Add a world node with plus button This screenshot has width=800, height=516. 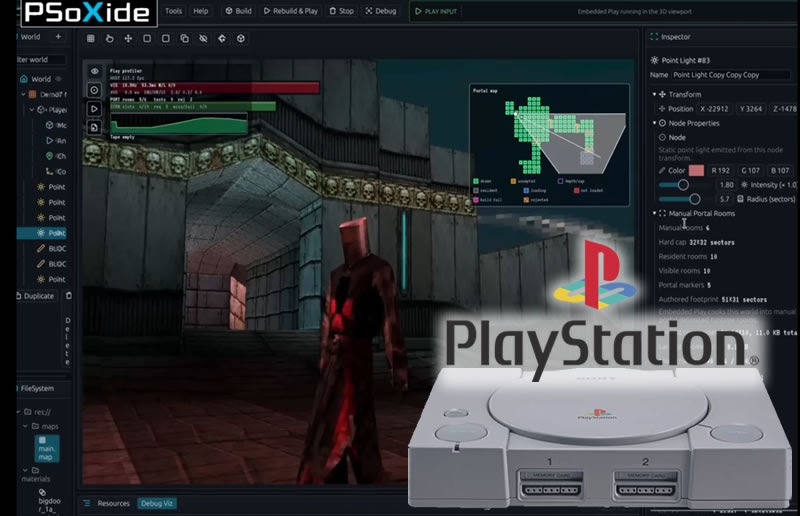pyautogui.click(x=58, y=37)
